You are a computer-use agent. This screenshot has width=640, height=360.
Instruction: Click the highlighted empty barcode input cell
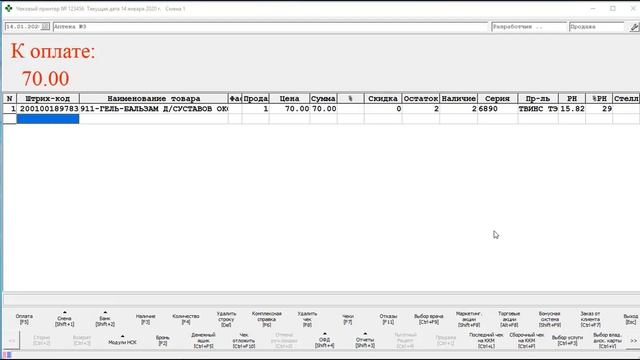click(48, 119)
